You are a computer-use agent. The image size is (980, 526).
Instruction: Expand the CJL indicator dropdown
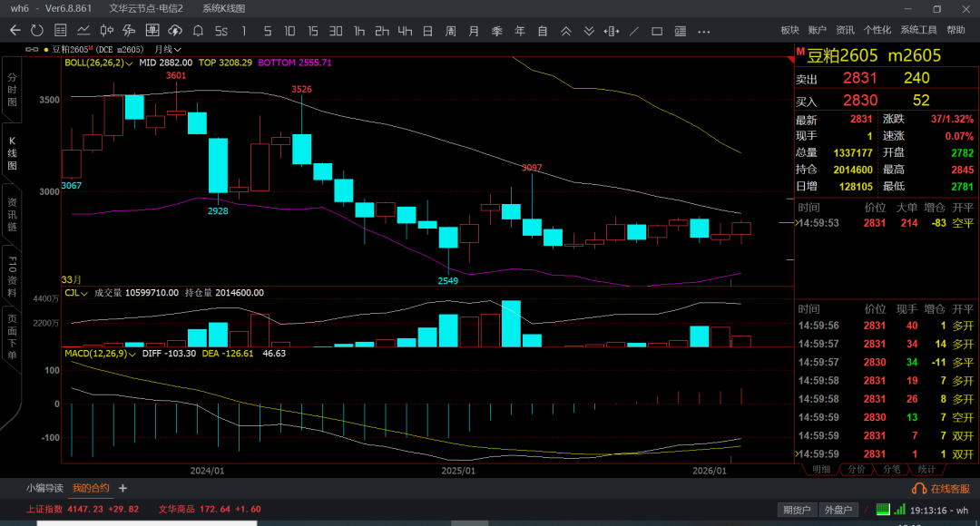pyautogui.click(x=84, y=293)
